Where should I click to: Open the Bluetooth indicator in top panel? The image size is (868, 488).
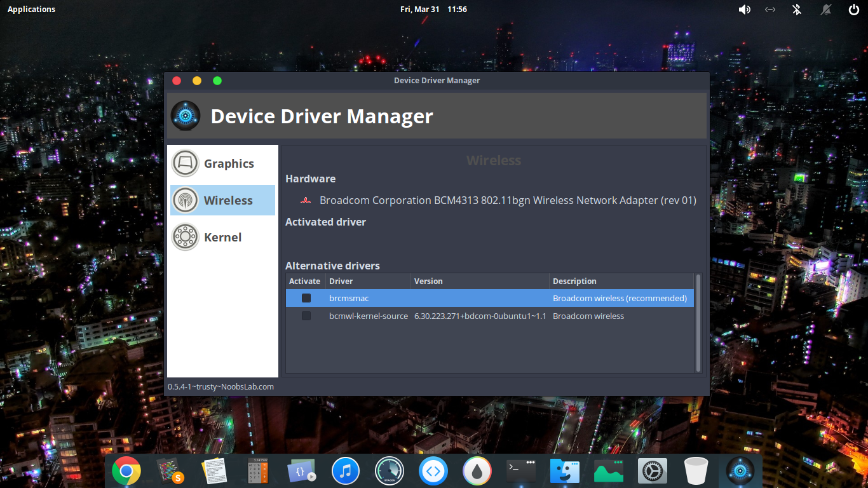pos(797,10)
